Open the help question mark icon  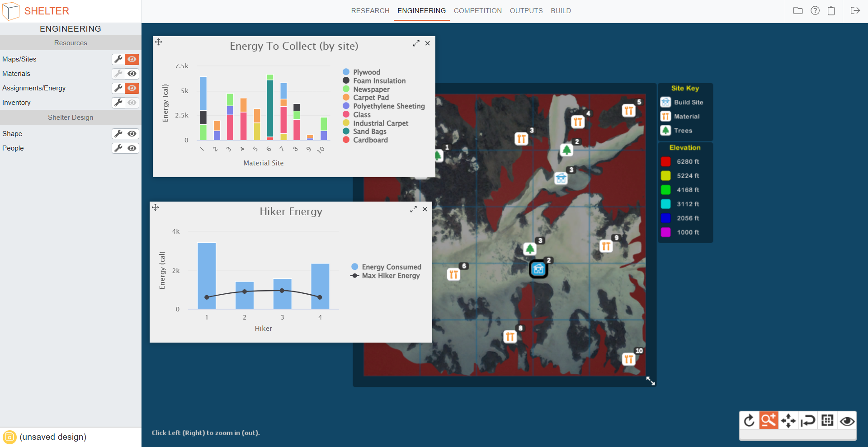click(815, 11)
